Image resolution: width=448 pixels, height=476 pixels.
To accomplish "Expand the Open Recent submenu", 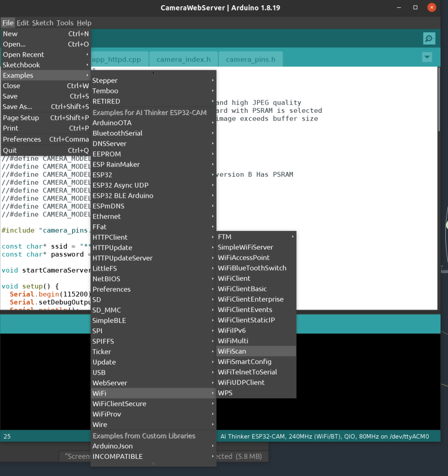I will coord(46,55).
